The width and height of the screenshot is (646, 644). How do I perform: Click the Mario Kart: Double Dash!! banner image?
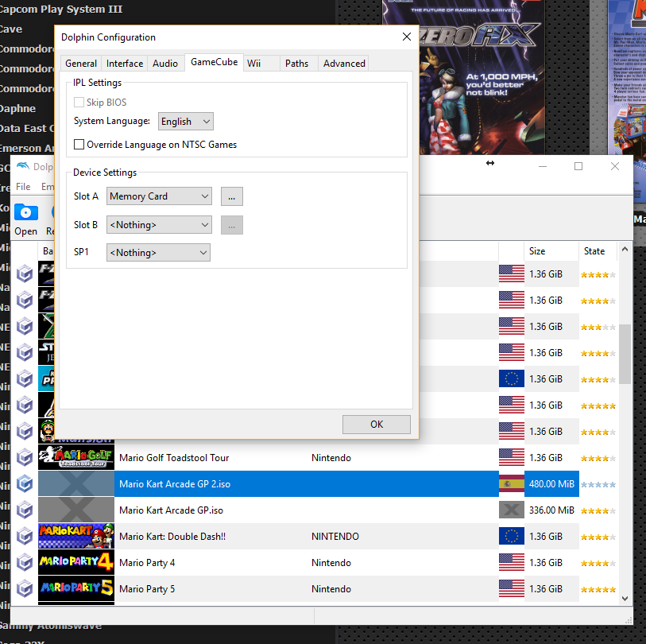(x=76, y=536)
